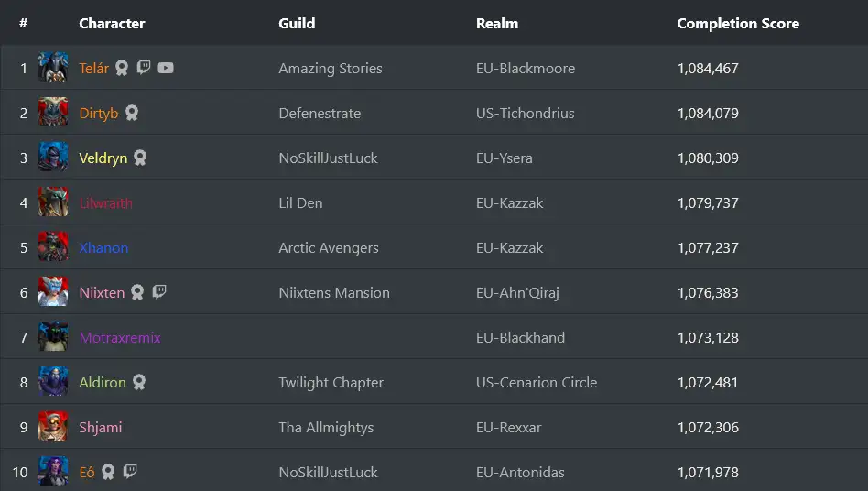Click the badge ribbon icon next to Dirtyb
Image resolution: width=868 pixels, height=491 pixels.
(132, 113)
